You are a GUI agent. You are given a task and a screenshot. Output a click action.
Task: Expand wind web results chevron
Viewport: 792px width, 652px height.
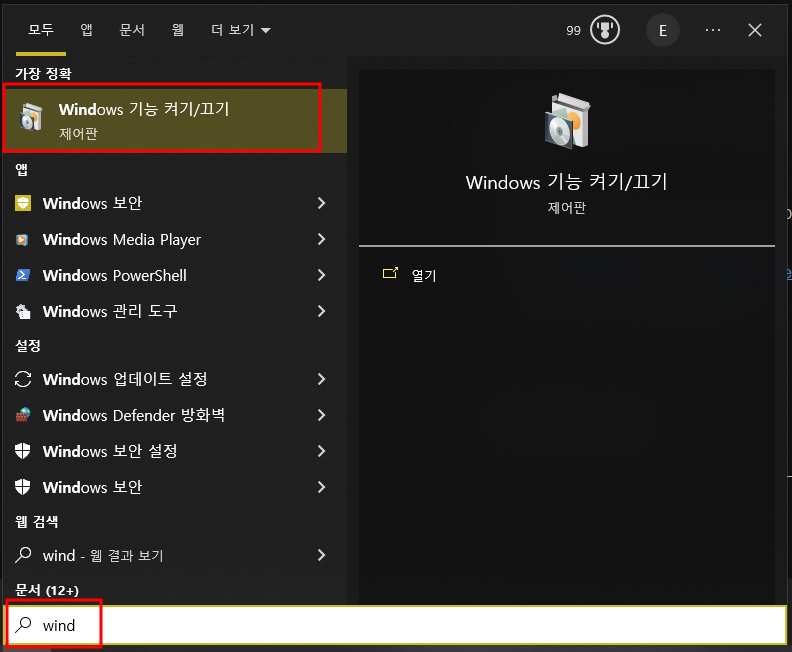point(321,555)
